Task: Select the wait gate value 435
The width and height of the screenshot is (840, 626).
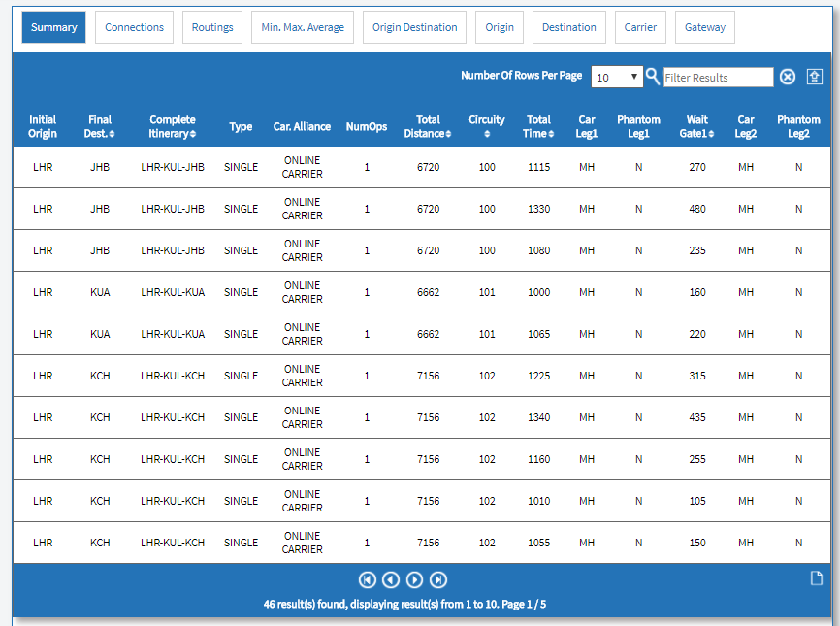Action: pyautogui.click(x=697, y=417)
